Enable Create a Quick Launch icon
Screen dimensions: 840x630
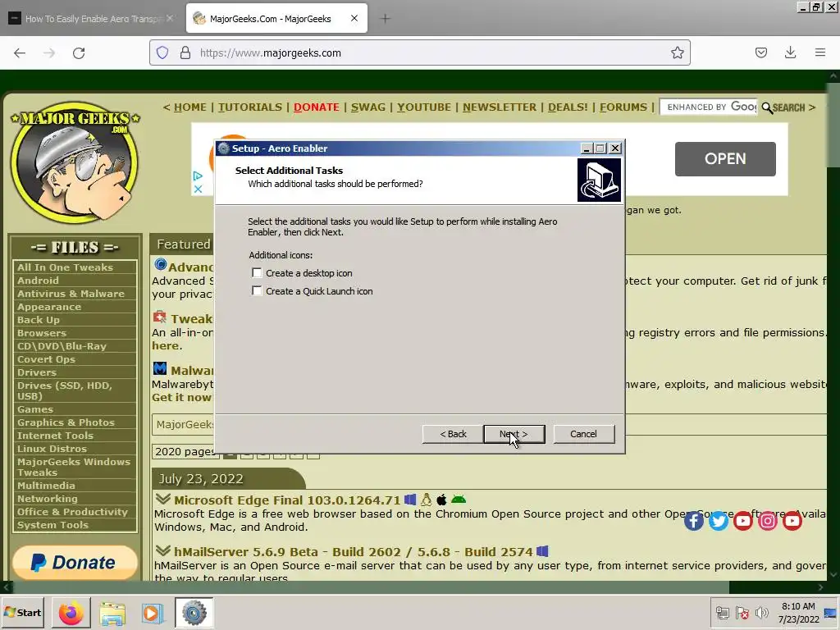(257, 291)
